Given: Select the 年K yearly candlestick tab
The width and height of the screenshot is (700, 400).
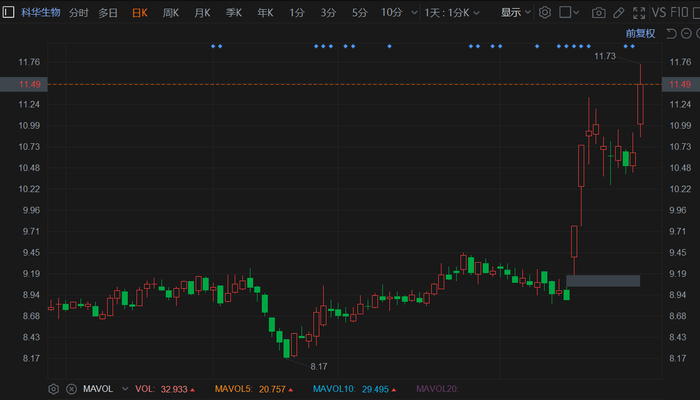Looking at the screenshot, I should click(x=265, y=13).
